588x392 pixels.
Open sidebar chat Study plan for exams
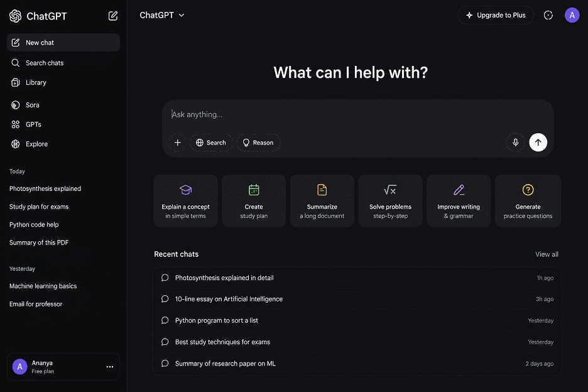[38, 206]
